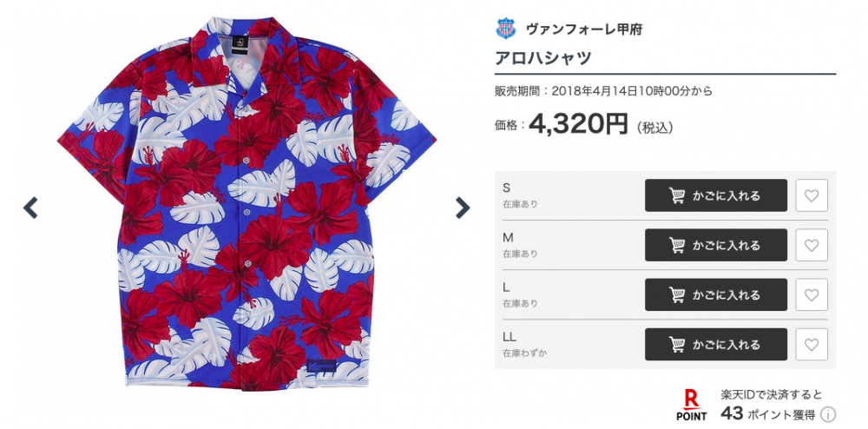Image resolution: width=868 pixels, height=429 pixels.
Task: Click the cart icon in size S button
Action: 677,196
